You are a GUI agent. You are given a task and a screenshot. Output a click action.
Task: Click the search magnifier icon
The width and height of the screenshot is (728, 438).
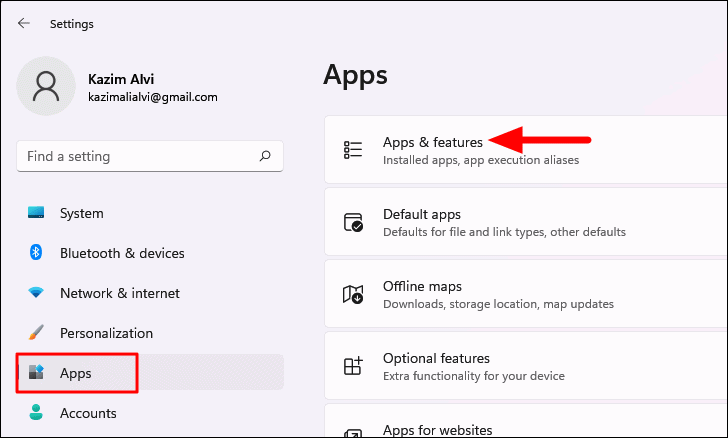[x=265, y=156]
